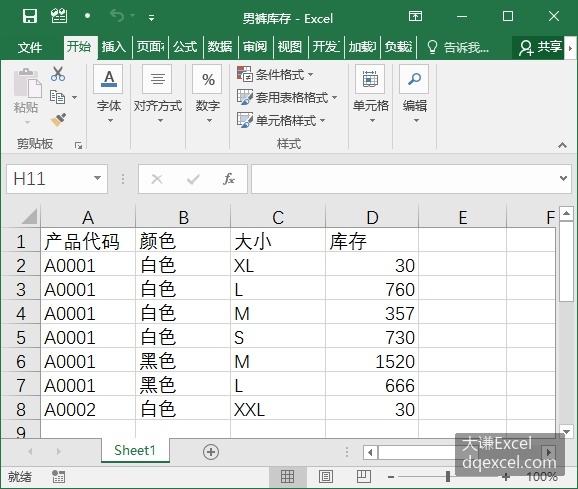Click the Undo arrow icon
The height and width of the screenshot is (489, 578).
[117, 16]
